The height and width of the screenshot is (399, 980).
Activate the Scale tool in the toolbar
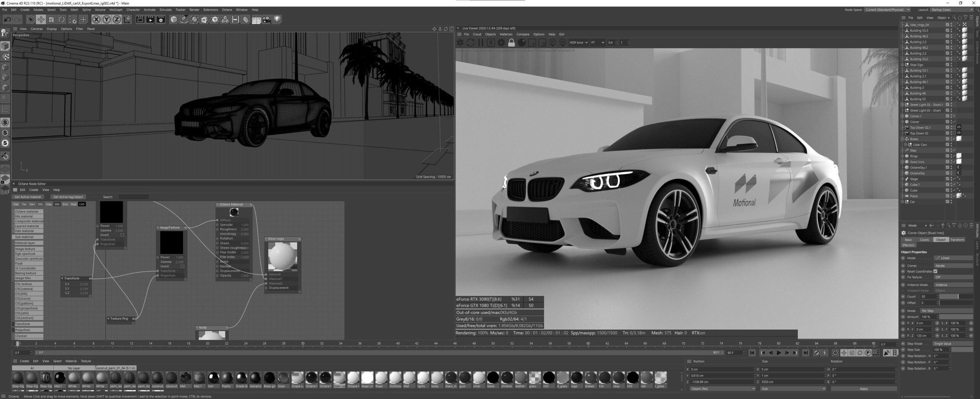[x=51, y=20]
